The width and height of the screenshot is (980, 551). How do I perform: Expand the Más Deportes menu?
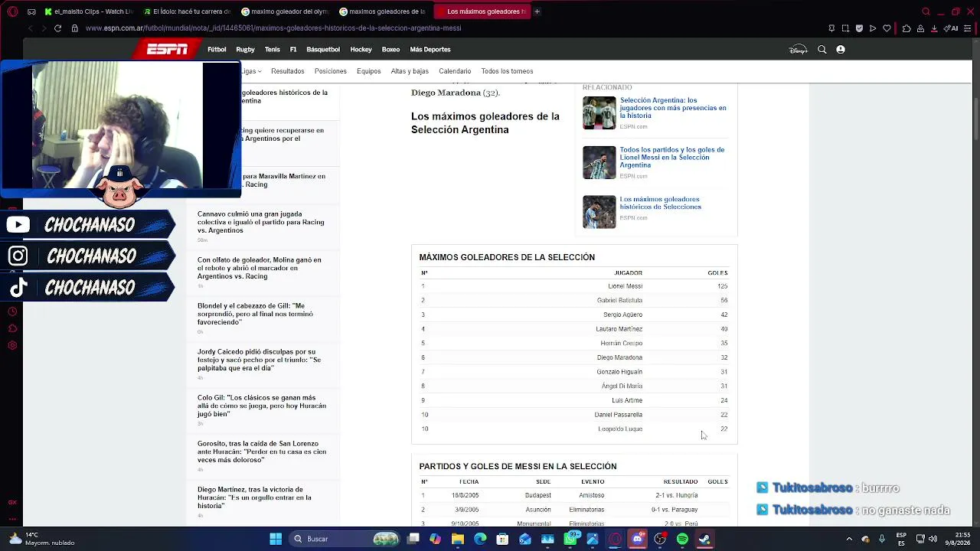point(430,50)
